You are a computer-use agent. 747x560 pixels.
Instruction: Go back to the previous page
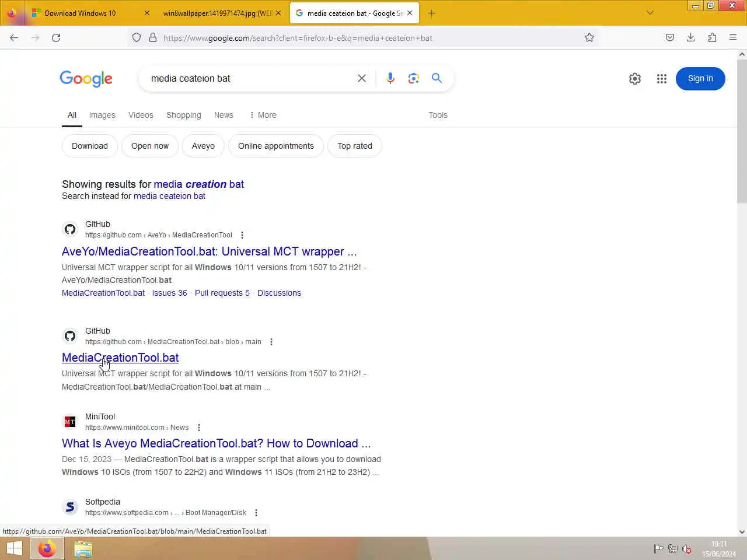(14, 37)
